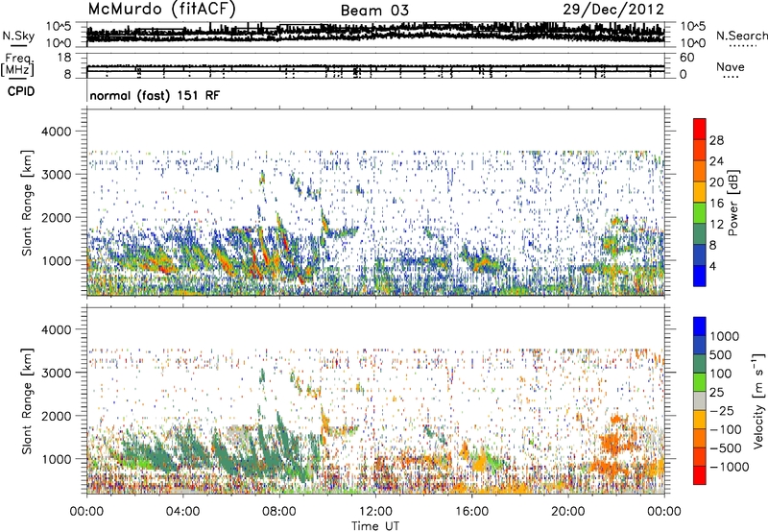The height and width of the screenshot is (532, 768).
Task: Click the '28' tick on the power colorbar
Action: (716, 140)
